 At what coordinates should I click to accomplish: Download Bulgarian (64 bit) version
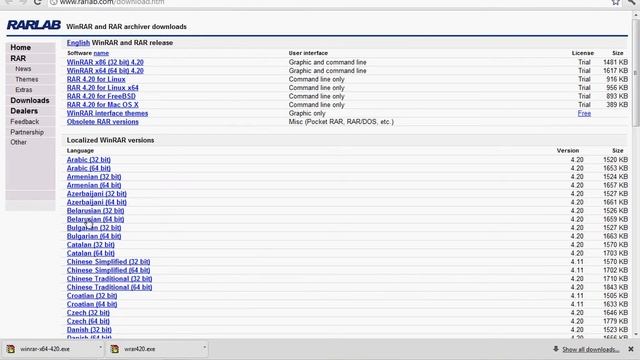tap(94, 236)
